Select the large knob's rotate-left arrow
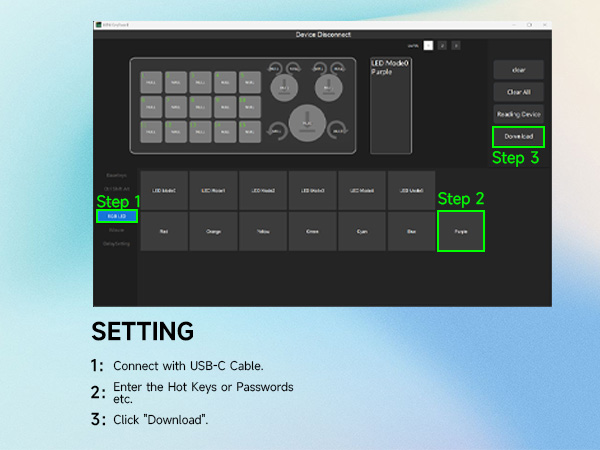Viewport: 600px width, 450px height. tap(277, 131)
